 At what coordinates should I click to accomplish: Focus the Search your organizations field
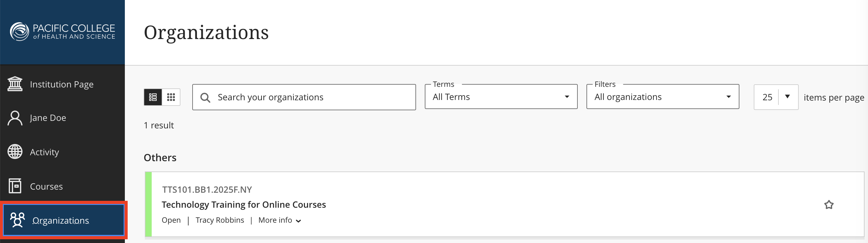coord(304,97)
